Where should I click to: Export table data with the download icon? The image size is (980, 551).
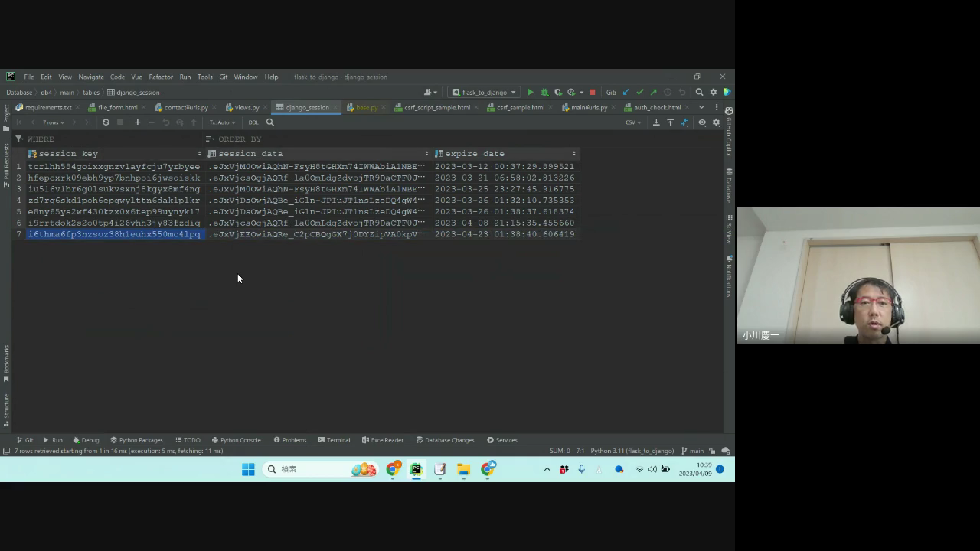656,122
